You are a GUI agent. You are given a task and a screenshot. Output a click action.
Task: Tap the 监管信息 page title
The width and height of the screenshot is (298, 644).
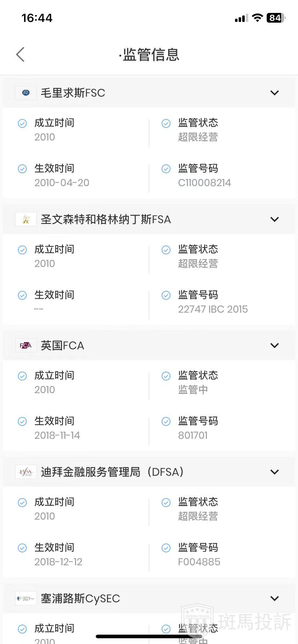[x=150, y=55]
